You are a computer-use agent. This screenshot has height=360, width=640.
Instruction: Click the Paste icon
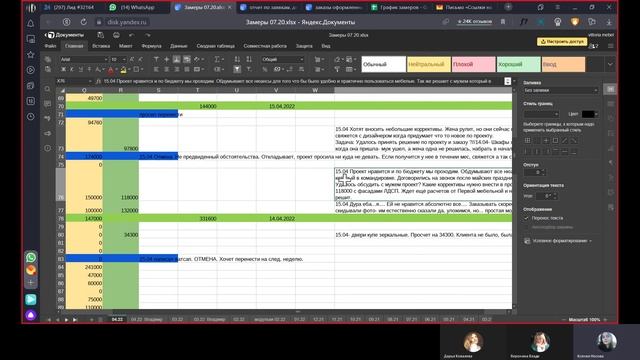click(x=48, y=70)
